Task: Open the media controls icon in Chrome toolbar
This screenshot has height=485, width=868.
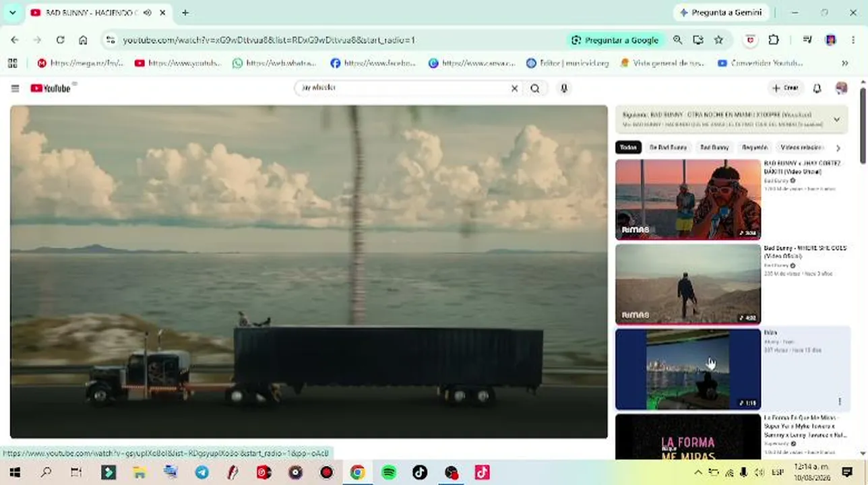Action: click(807, 40)
